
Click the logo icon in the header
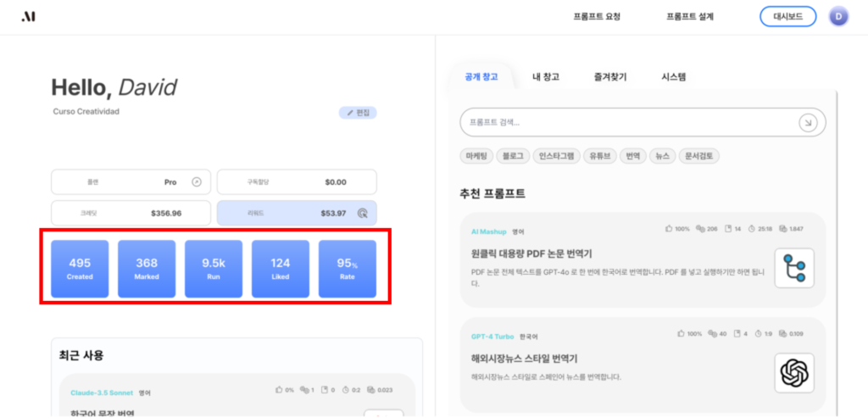coord(29,17)
